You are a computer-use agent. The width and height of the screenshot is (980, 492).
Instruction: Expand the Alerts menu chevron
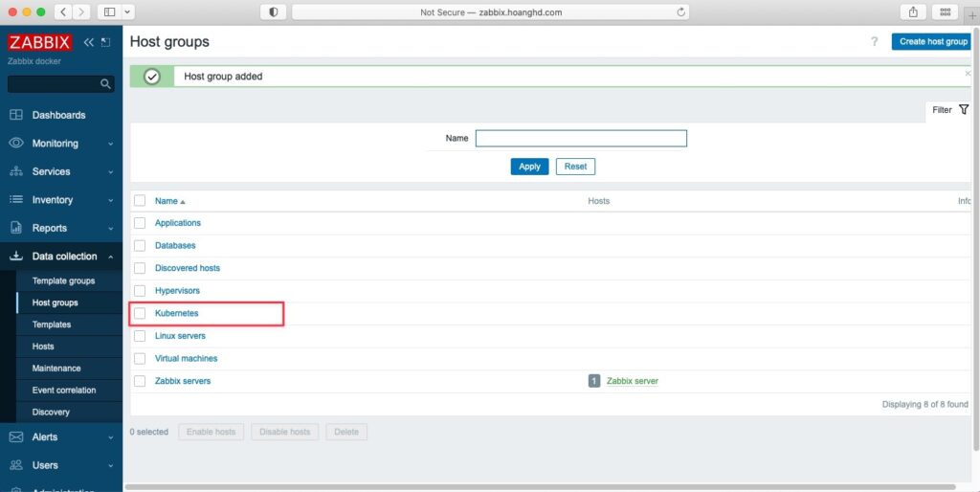111,437
